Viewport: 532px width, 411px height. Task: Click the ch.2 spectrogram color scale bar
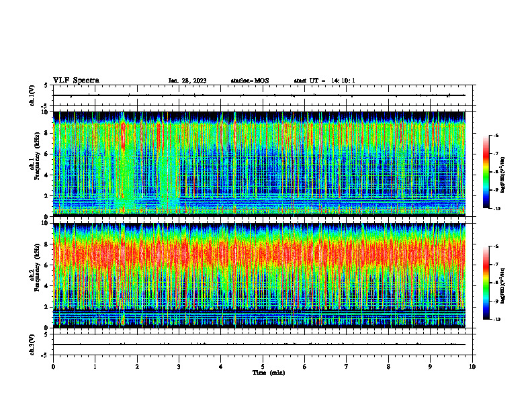486,283
